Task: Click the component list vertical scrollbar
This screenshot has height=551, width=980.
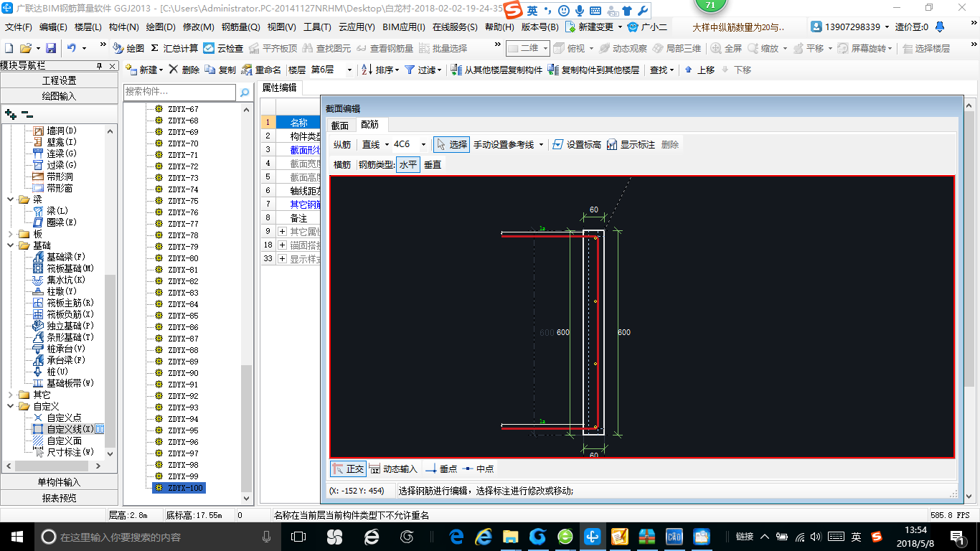Action: [247, 303]
